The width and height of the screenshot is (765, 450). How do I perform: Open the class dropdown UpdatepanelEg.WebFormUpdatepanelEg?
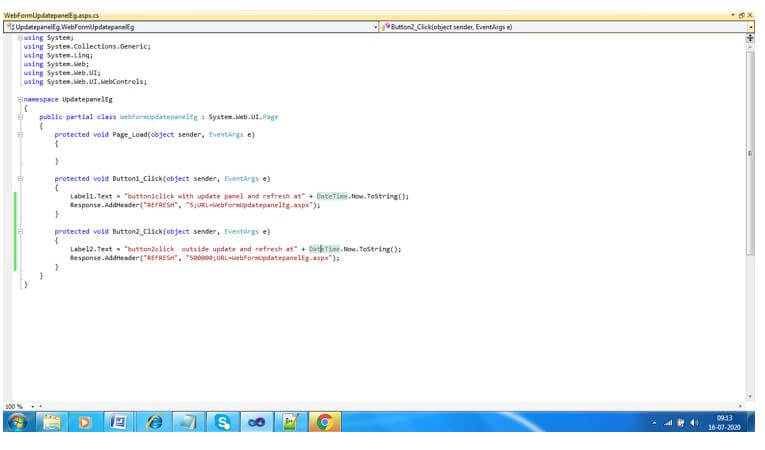pyautogui.click(x=191, y=27)
